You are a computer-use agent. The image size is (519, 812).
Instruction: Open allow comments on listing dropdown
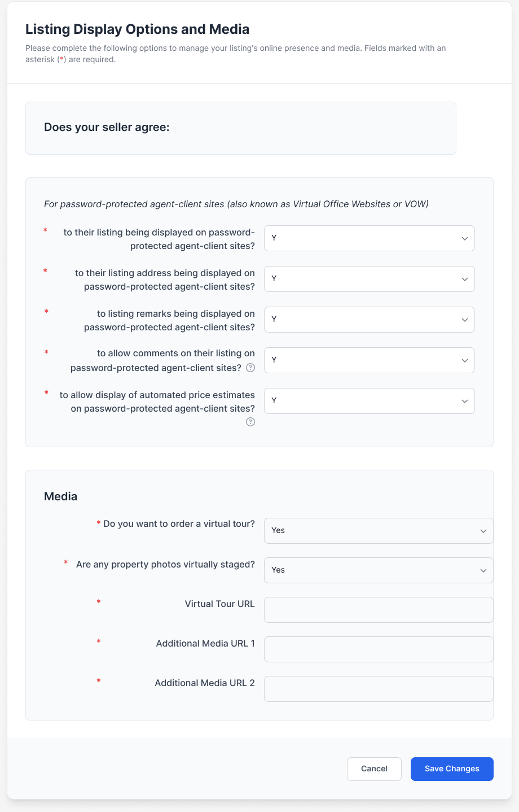[369, 360]
